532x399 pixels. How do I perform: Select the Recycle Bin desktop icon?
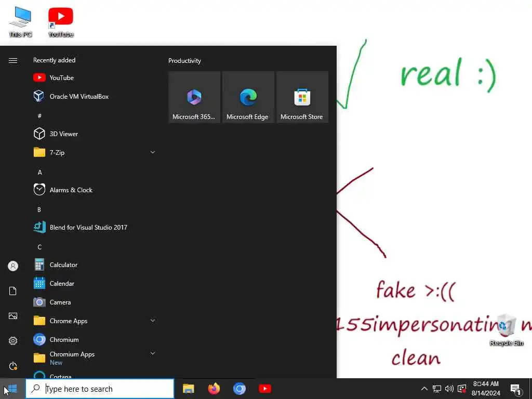coord(507,330)
